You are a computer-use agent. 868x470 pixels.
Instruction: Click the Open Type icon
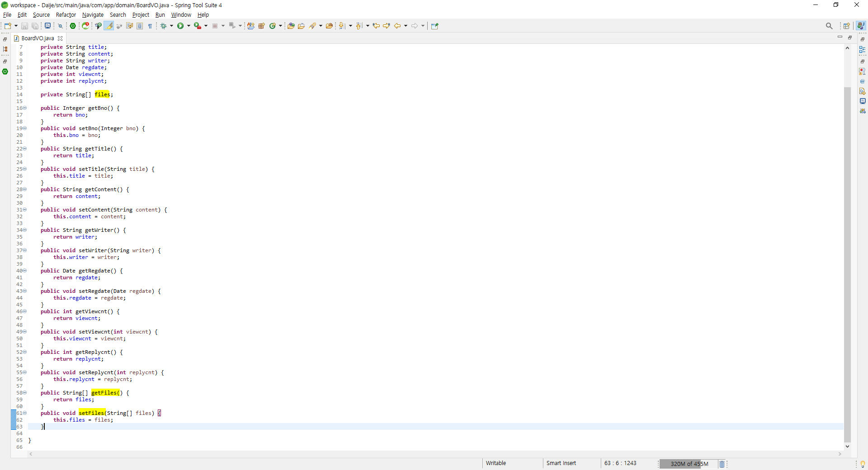tap(291, 26)
